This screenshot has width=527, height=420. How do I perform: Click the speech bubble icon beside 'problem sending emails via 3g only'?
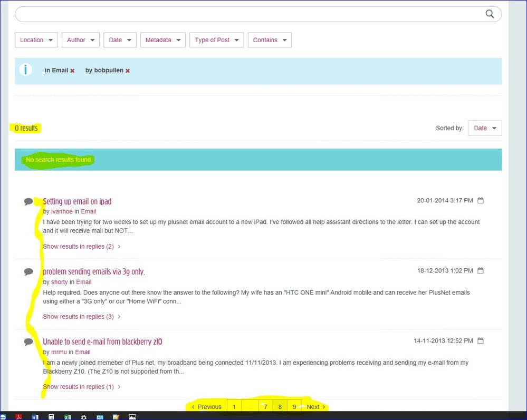(28, 271)
